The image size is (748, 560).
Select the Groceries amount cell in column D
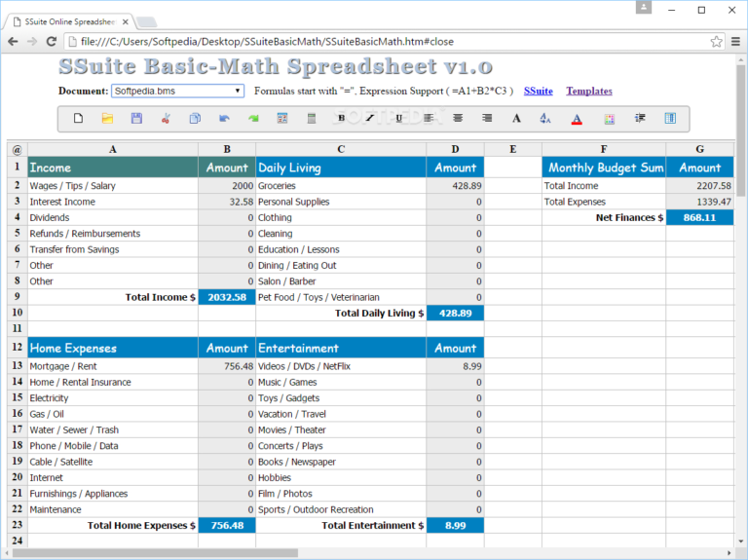455,186
